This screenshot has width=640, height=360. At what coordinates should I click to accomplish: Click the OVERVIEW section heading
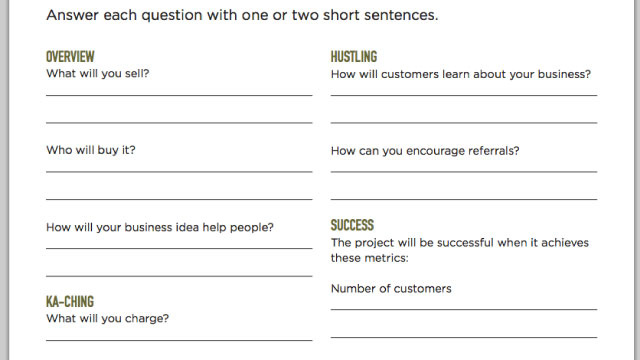click(x=70, y=57)
